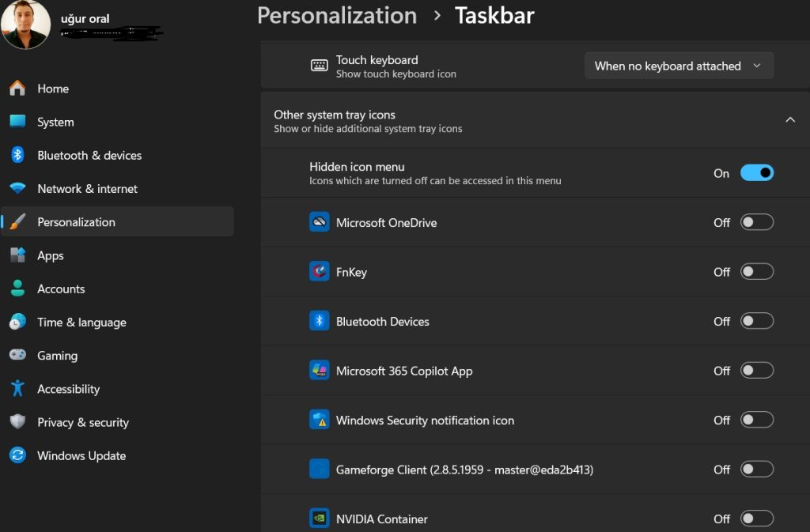Enable the Windows Security notification icon
This screenshot has width=810, height=532.
pyautogui.click(x=756, y=420)
